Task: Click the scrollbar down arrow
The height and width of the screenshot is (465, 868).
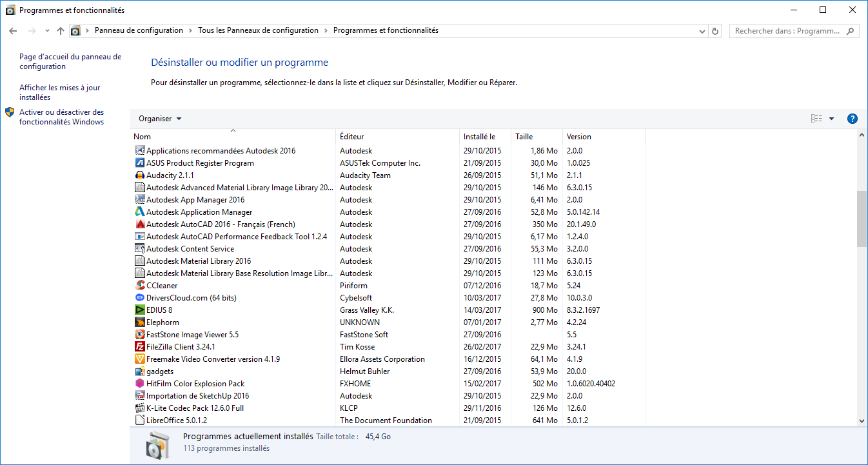Action: click(x=862, y=420)
